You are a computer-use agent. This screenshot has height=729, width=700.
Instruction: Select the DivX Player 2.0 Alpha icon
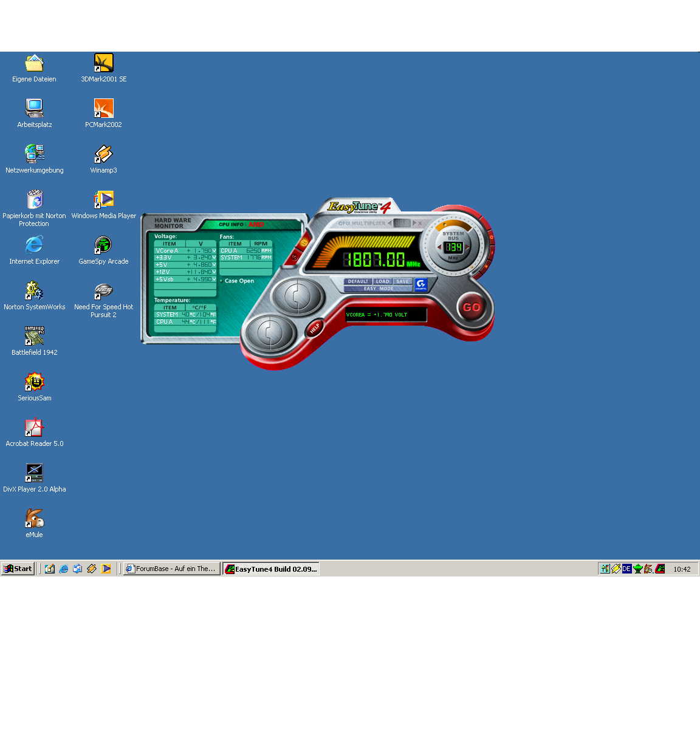tap(34, 478)
